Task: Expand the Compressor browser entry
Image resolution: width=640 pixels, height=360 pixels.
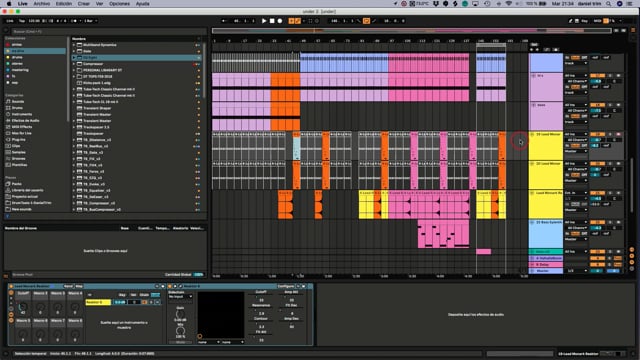Action: (74, 64)
